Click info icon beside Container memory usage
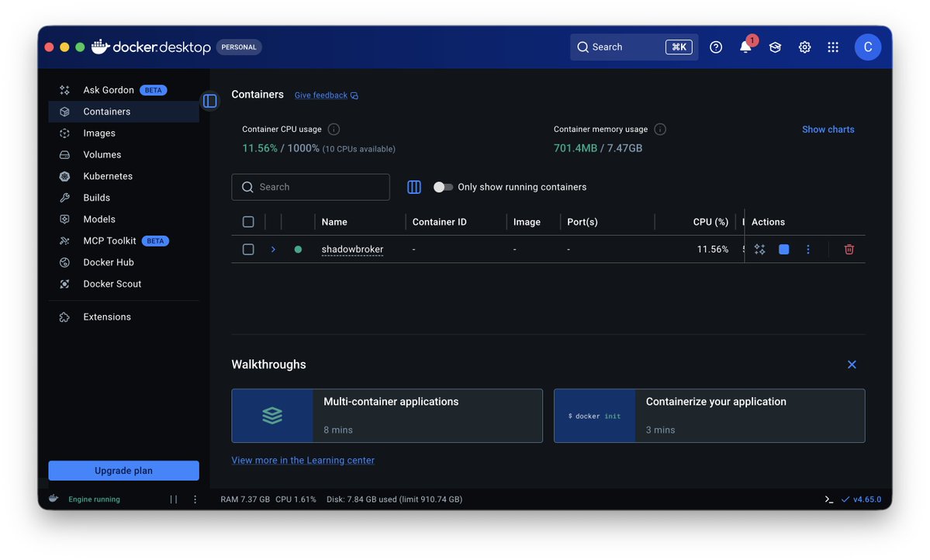 point(659,130)
